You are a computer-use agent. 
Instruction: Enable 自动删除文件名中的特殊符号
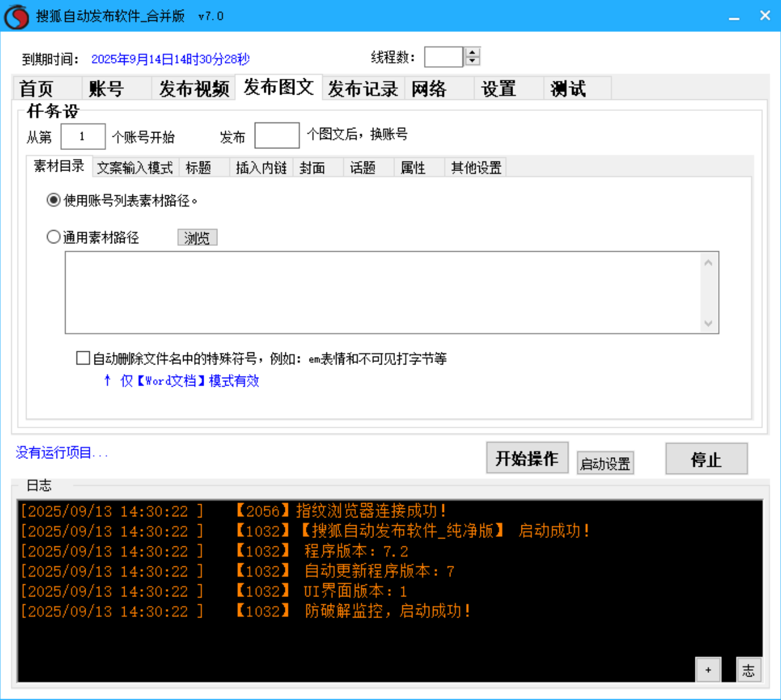(x=82, y=358)
